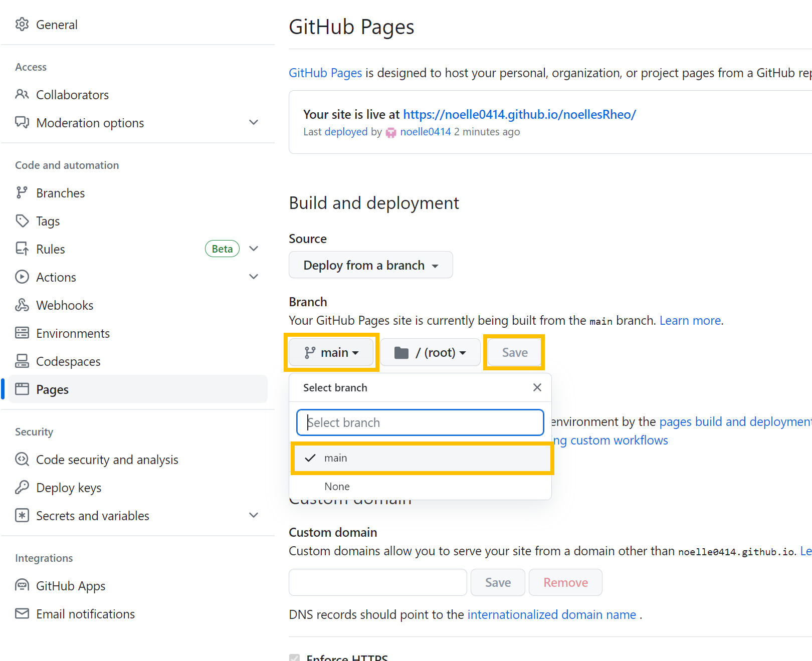The width and height of the screenshot is (812, 661).
Task: Click the Webhooks icon
Action: [22, 305]
